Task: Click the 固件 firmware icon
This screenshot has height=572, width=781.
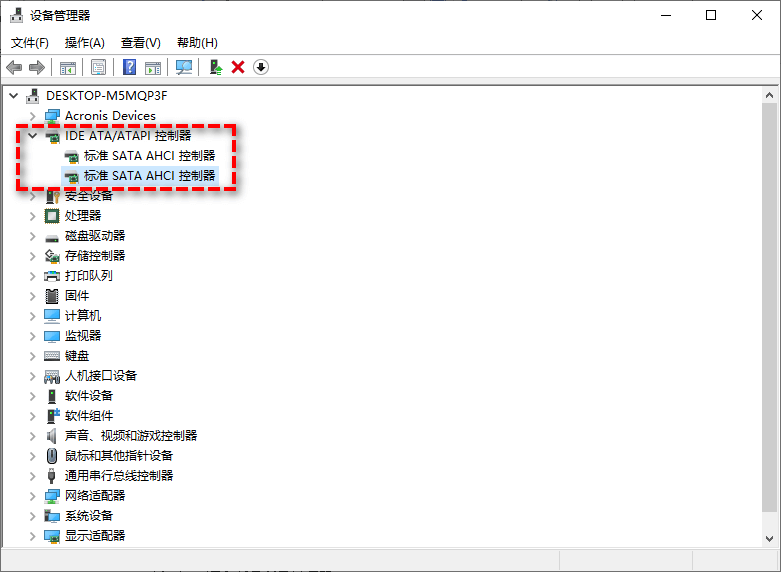Action: (x=52, y=296)
